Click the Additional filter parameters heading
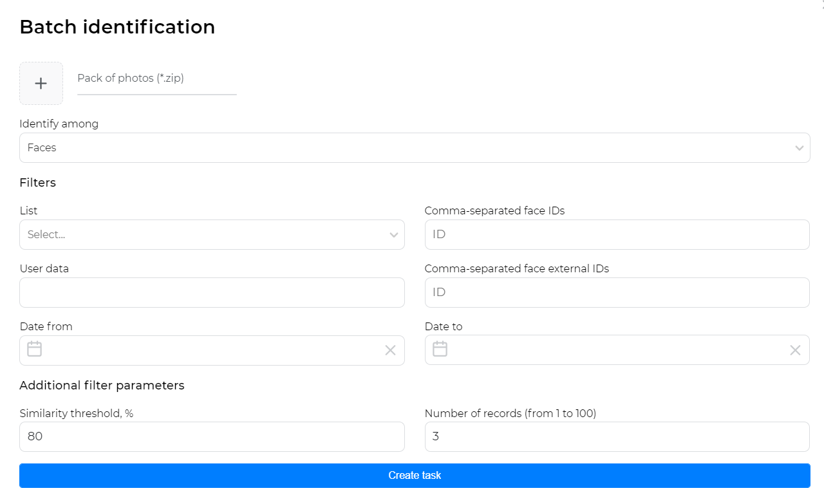This screenshot has width=824, height=504. (x=102, y=386)
